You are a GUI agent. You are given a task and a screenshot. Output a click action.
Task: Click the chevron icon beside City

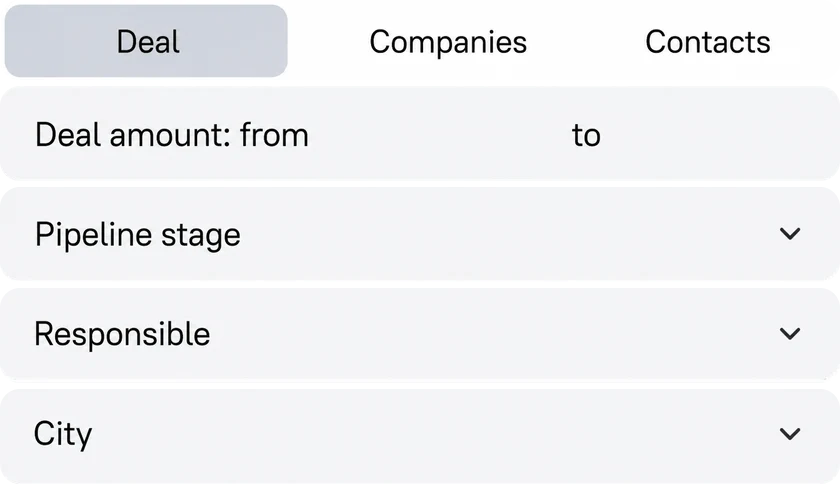point(790,434)
